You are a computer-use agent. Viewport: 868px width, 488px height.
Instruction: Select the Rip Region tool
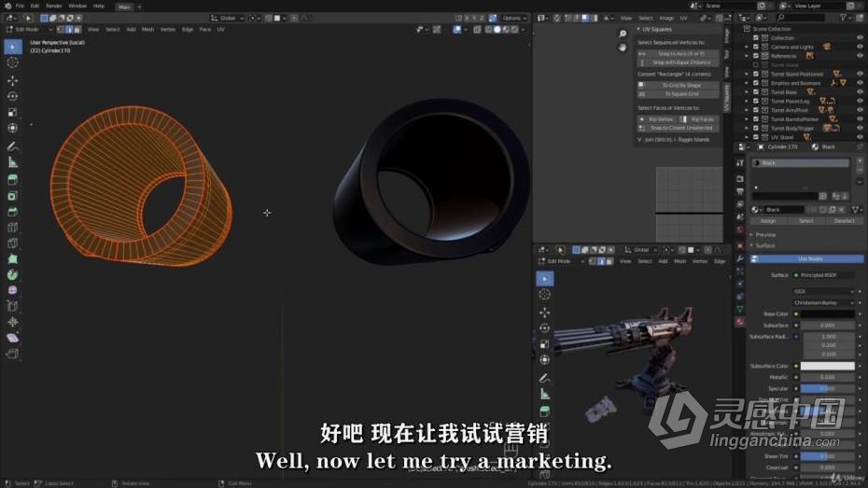[13, 354]
